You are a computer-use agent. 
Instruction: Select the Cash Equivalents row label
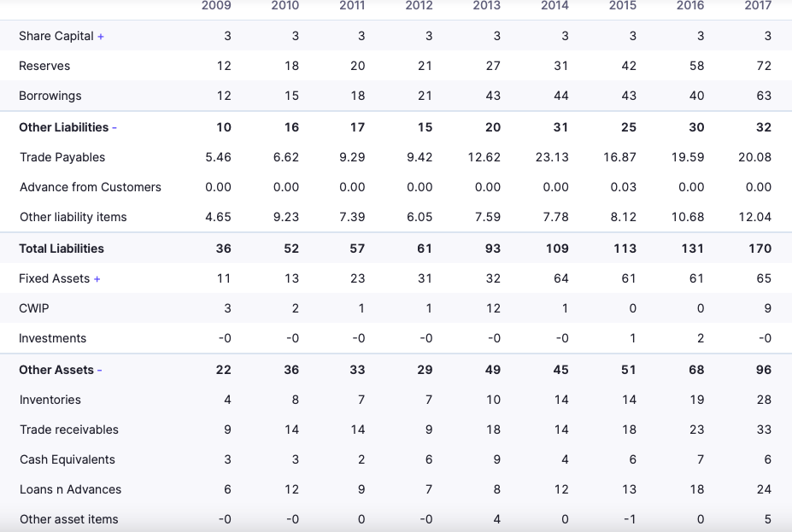(x=67, y=459)
